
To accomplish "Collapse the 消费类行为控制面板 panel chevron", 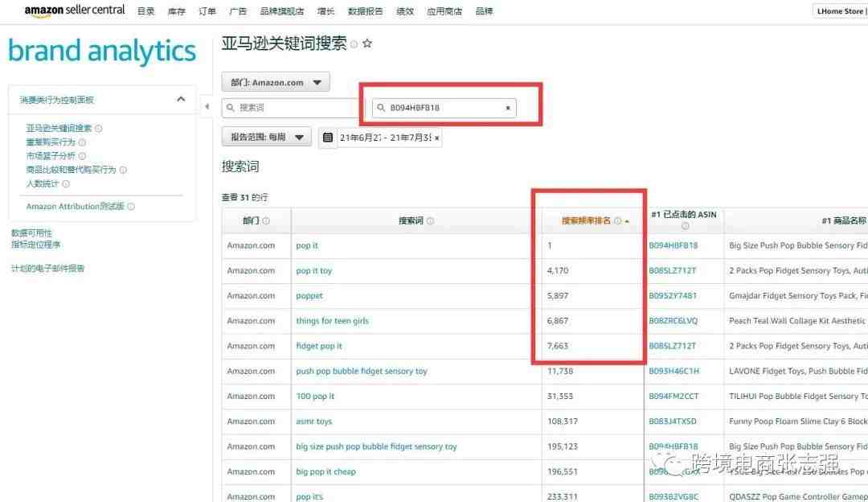I will (x=181, y=99).
